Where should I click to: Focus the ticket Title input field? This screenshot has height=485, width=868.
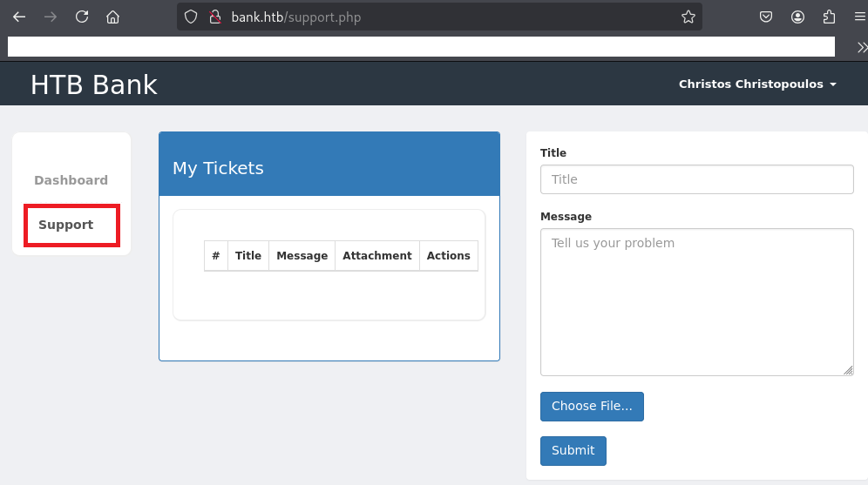(x=696, y=179)
